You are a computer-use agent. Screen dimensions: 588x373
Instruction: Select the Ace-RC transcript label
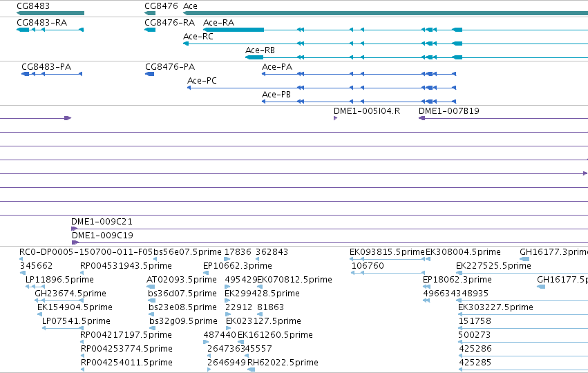[x=198, y=37]
